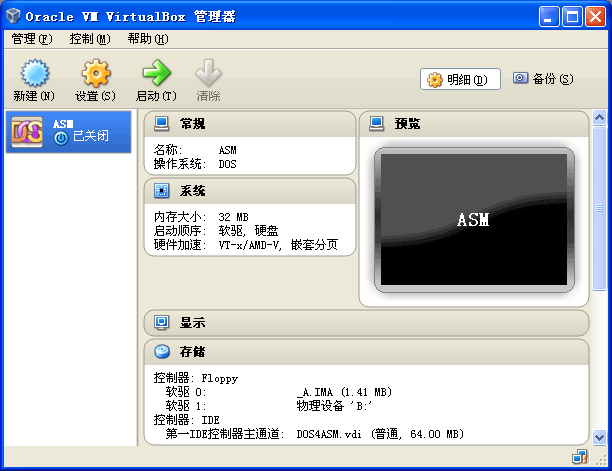This screenshot has height=471, width=612.
Task: Click the 预览 section monitor icon
Action: tap(377, 124)
